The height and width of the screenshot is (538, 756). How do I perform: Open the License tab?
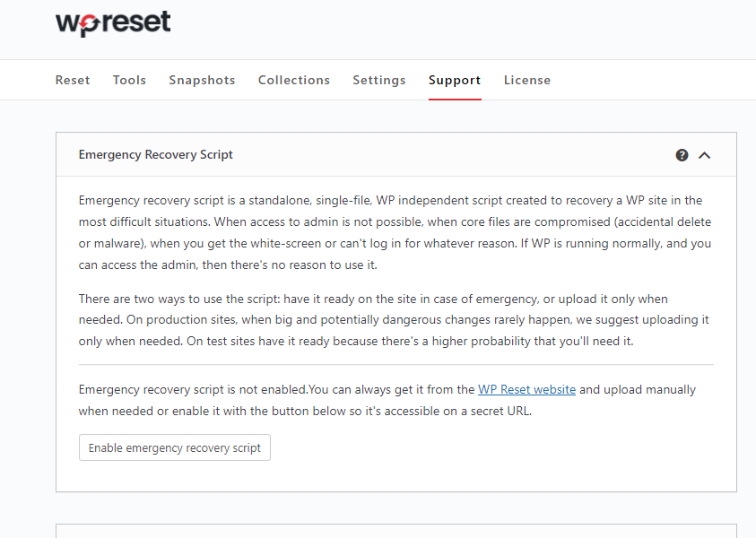click(x=527, y=80)
